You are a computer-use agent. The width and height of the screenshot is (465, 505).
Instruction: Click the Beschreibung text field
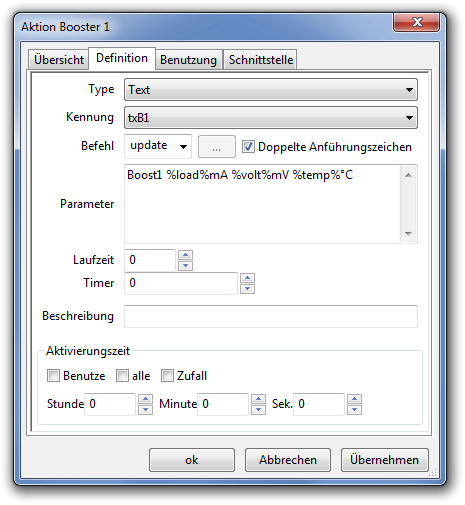271,316
